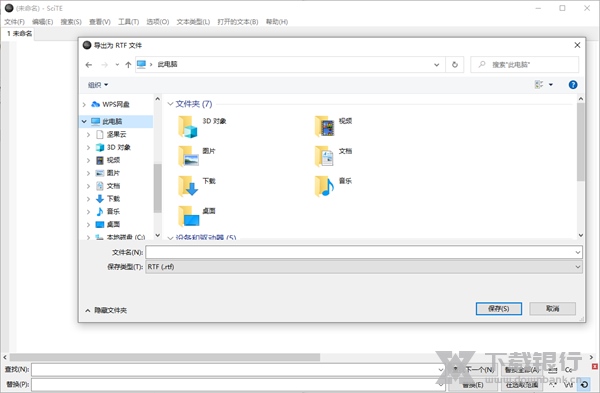600x393 pixels.
Task: Open the 文档 folder icon in file list
Action: point(324,157)
